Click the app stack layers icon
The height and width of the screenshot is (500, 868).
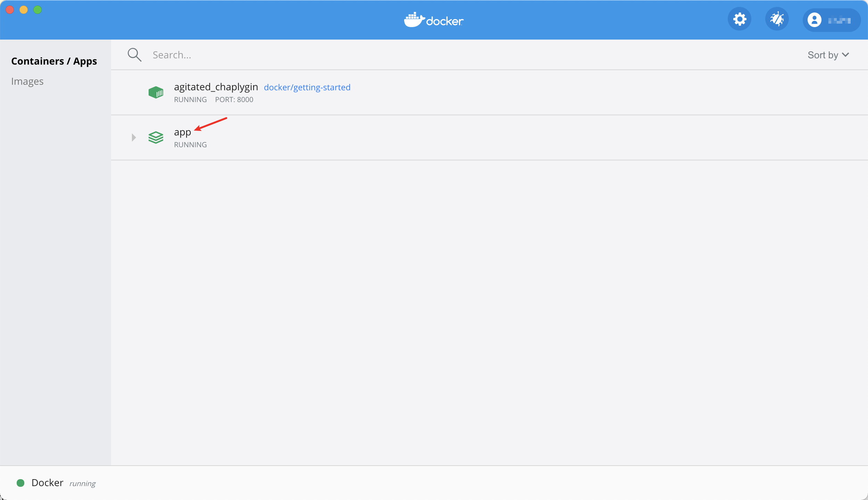point(156,137)
